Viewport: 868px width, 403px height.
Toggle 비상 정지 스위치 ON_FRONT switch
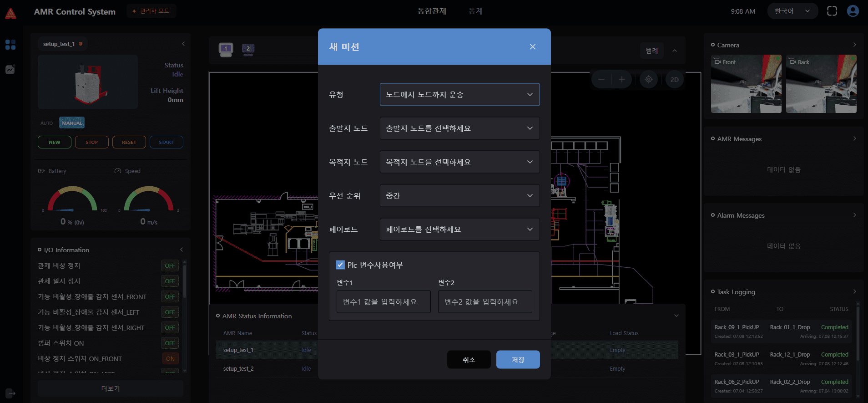click(x=170, y=358)
